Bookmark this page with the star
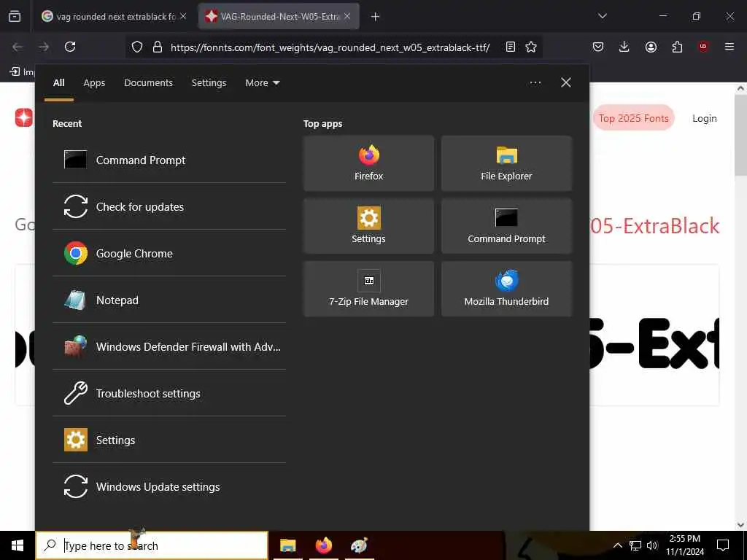The image size is (747, 560). click(531, 47)
